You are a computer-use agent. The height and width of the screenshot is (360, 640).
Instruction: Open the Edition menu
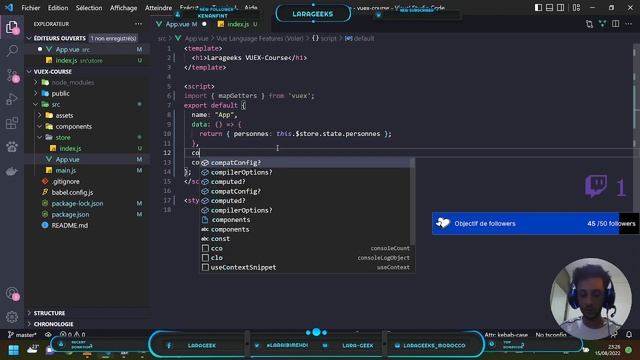(58, 8)
